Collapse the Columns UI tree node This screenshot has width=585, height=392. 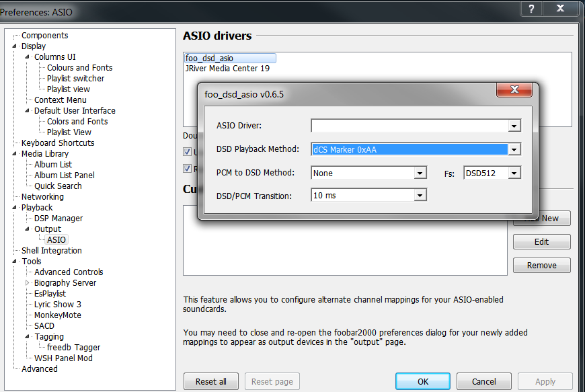[28, 57]
